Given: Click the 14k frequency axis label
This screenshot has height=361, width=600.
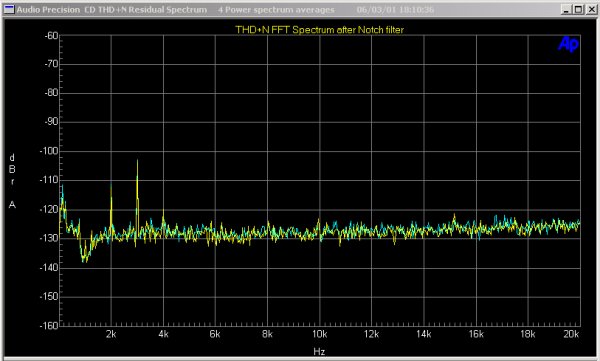Looking at the screenshot, I should (424, 334).
